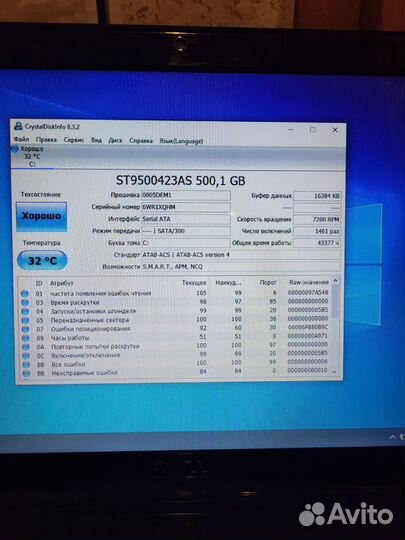The width and height of the screenshot is (405, 540).
Task: Open the Справка menu
Action: (x=141, y=141)
